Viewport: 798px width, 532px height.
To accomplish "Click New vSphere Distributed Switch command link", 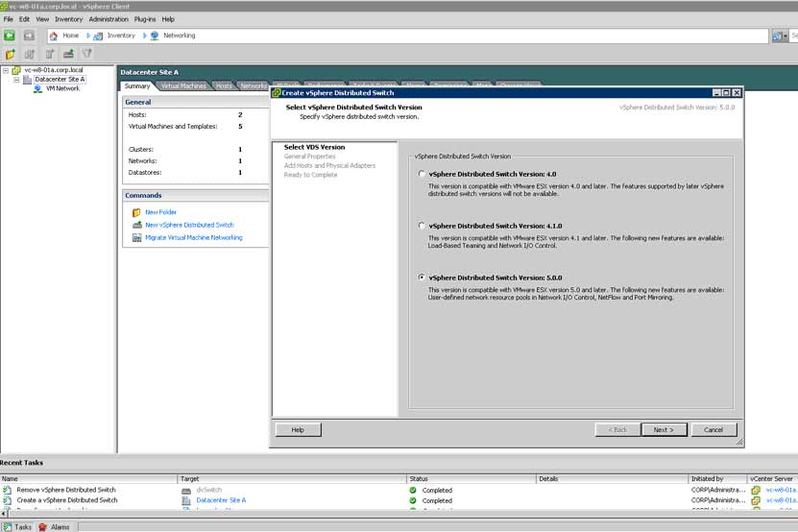I will coord(189,225).
